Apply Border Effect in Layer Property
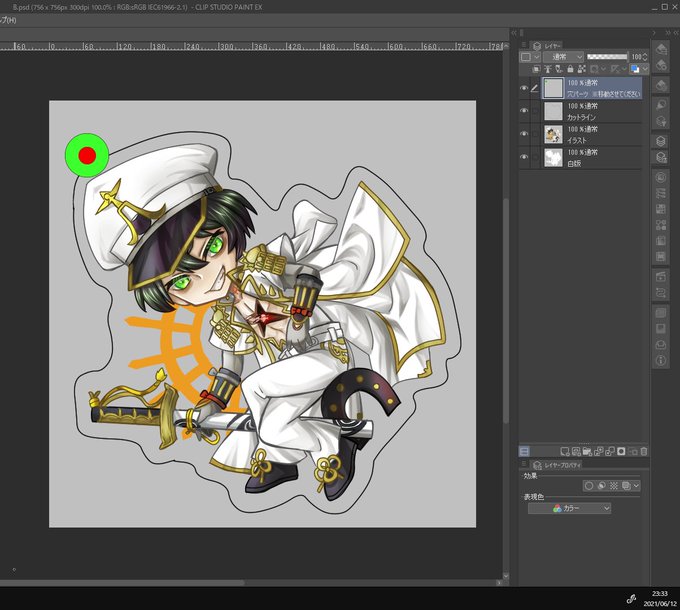680x610 pixels. (588, 486)
